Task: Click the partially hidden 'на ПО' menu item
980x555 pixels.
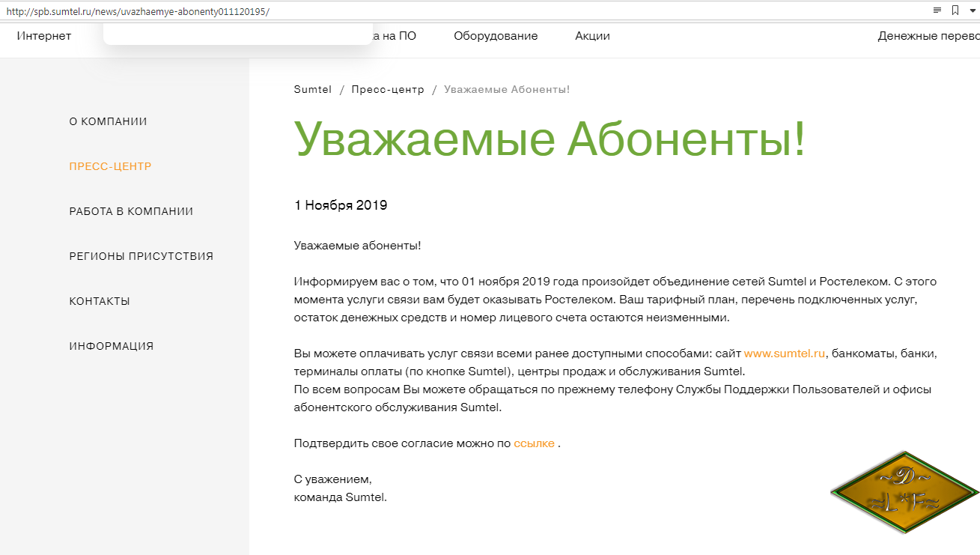Action: click(395, 36)
